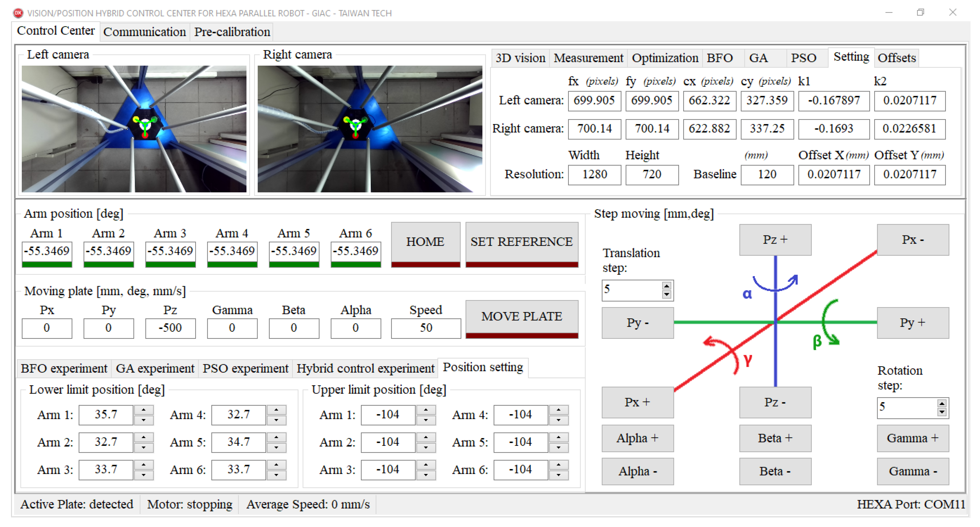Open the Communication tab
The height and width of the screenshot is (527, 980).
[x=145, y=32]
